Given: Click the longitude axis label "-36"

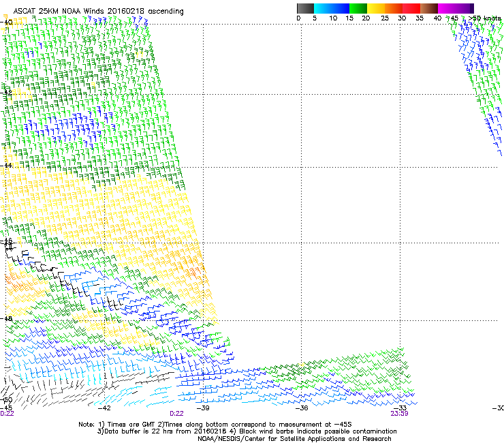Looking at the screenshot, I should click(x=302, y=408).
